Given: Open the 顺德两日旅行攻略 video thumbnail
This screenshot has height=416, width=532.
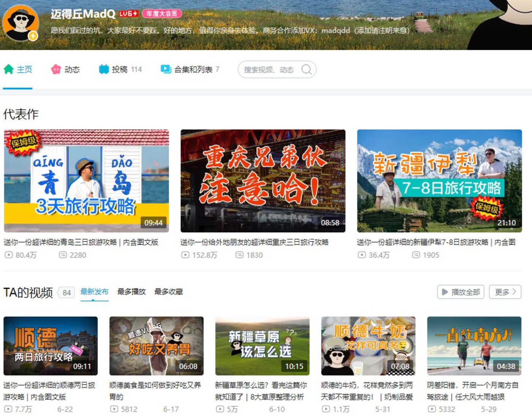Looking at the screenshot, I should click(51, 346).
